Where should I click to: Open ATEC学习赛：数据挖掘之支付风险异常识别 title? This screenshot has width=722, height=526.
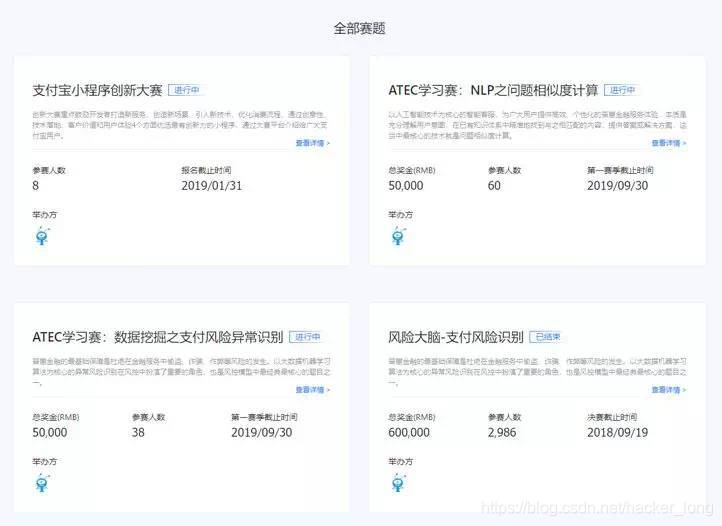coord(157,337)
